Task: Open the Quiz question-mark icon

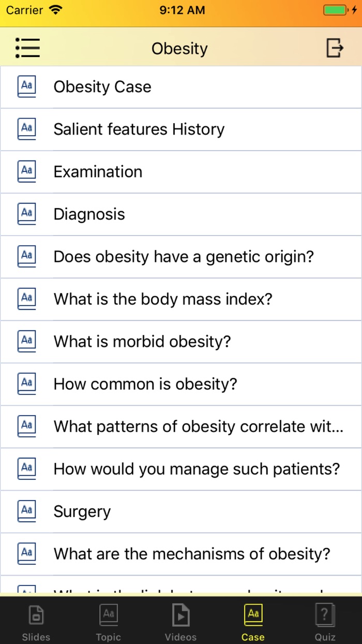Action: point(325,615)
